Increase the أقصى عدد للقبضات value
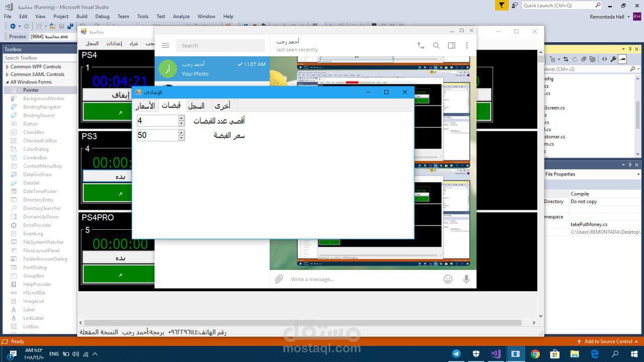This screenshot has height=362, width=644. pyautogui.click(x=182, y=118)
